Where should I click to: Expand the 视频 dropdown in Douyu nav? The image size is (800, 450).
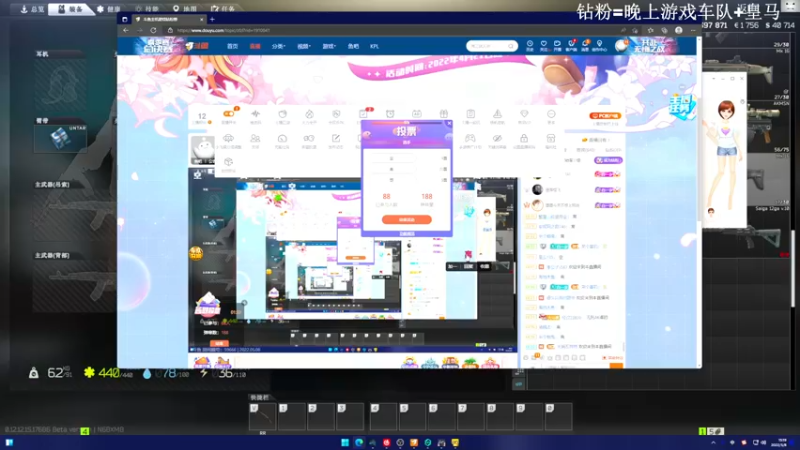pos(304,46)
